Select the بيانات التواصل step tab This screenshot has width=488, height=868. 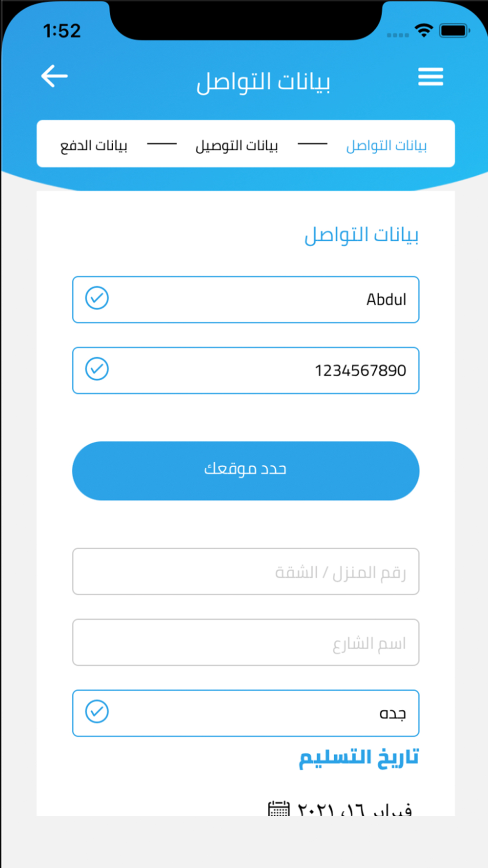[x=386, y=145]
